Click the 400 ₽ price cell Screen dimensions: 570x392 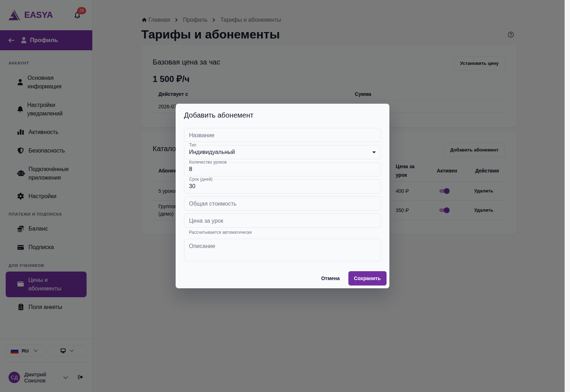(402, 191)
